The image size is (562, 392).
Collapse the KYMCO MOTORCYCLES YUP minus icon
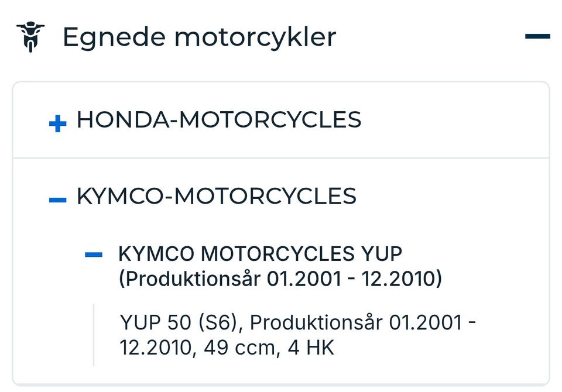(x=94, y=255)
